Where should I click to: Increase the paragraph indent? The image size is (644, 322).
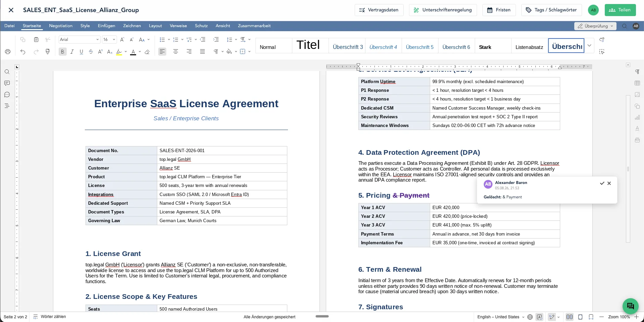216,40
